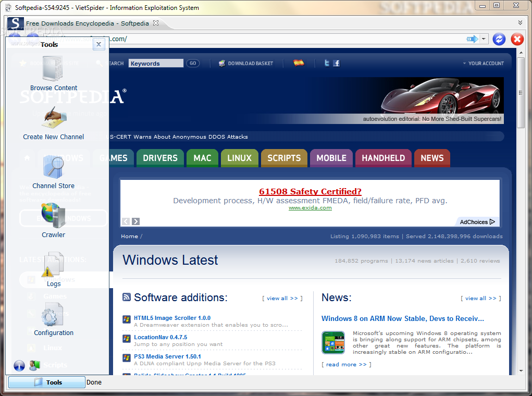Image resolution: width=532 pixels, height=396 pixels.
Task: Select the MAC tab
Action: tap(202, 158)
